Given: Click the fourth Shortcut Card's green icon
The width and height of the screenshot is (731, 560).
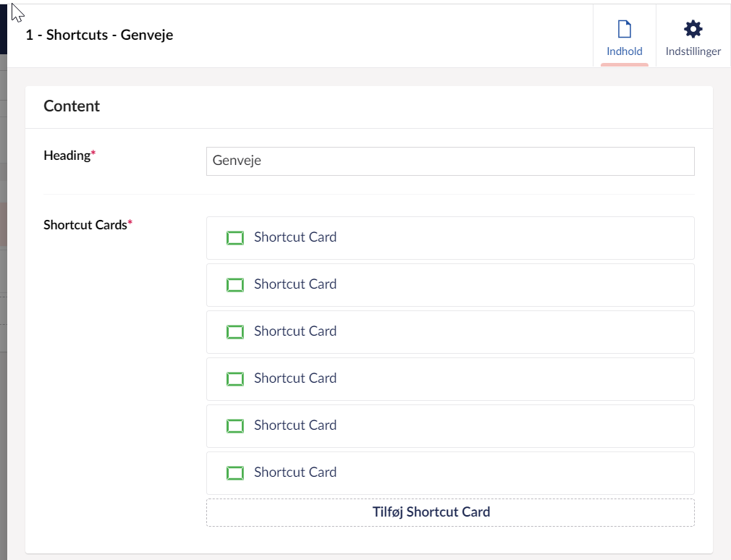Looking at the screenshot, I should click(x=235, y=379).
